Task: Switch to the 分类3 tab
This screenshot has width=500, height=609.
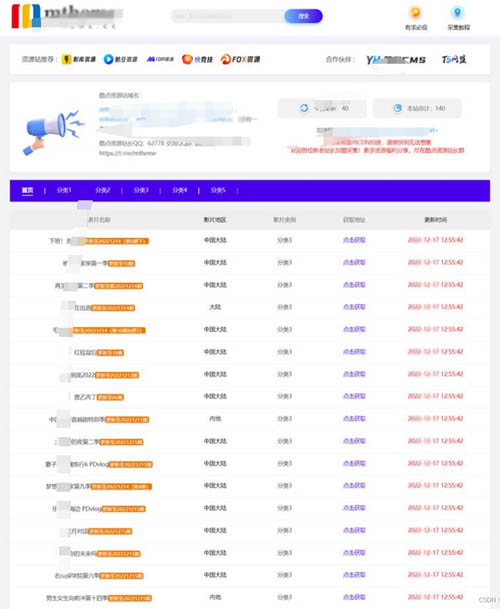Action: pyautogui.click(x=141, y=190)
